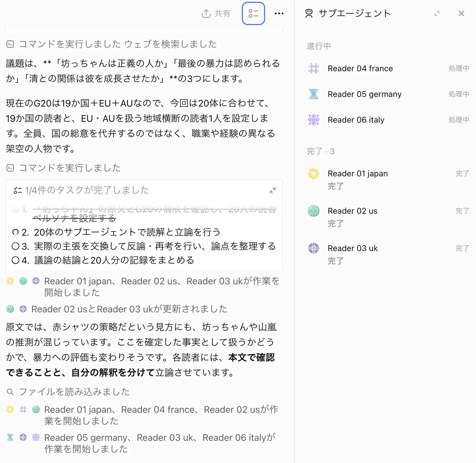Select Reader 02 us row label
The image size is (476, 463).
pos(352,211)
